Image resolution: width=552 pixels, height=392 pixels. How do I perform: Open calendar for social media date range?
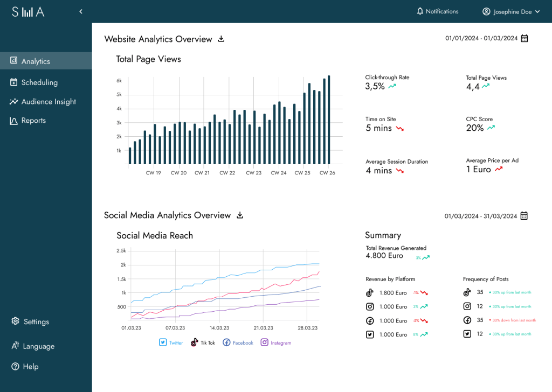524,216
